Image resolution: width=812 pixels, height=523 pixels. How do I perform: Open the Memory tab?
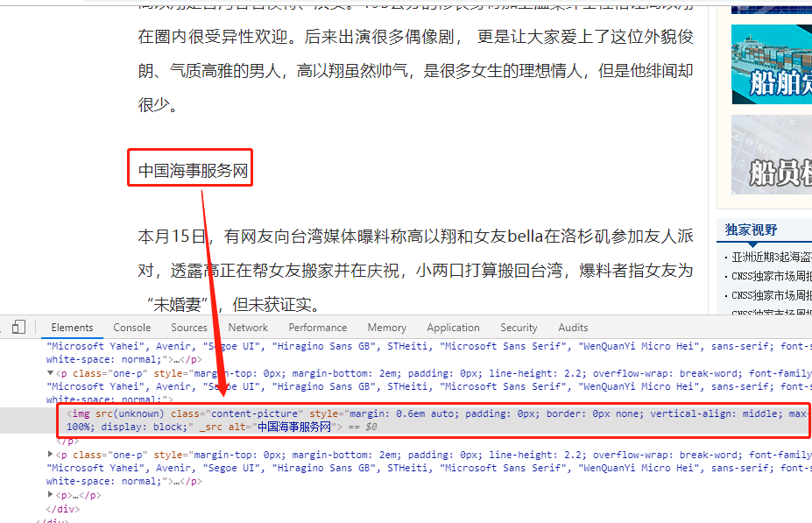pyautogui.click(x=387, y=328)
